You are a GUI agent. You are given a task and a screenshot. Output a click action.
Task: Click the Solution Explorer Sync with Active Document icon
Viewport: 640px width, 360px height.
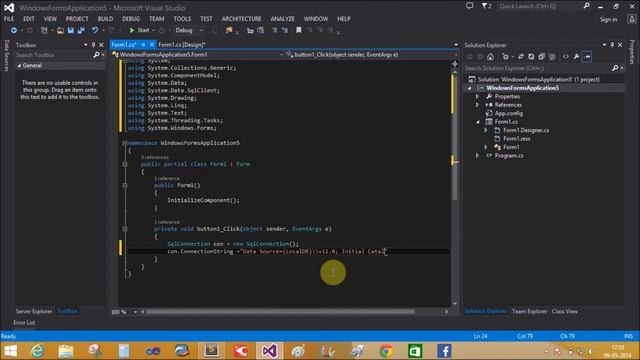click(520, 57)
